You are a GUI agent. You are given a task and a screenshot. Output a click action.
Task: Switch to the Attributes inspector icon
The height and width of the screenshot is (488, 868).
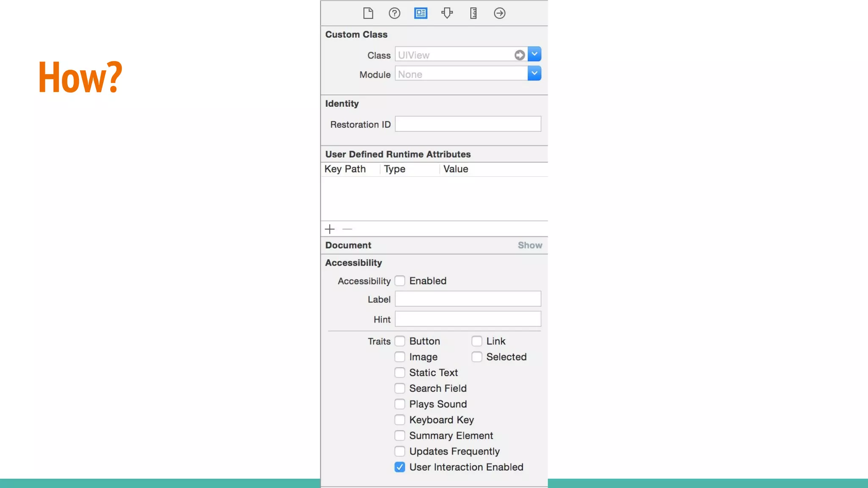447,13
